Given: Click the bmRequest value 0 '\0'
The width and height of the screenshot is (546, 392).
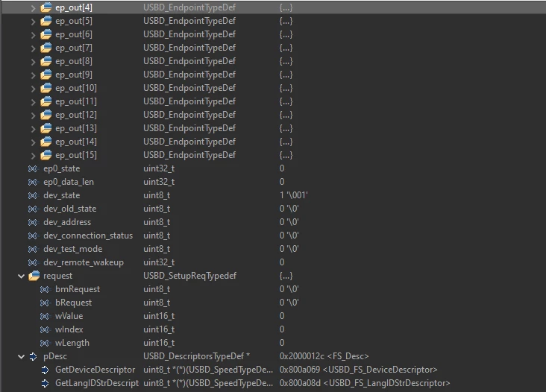Looking at the screenshot, I should [289, 289].
